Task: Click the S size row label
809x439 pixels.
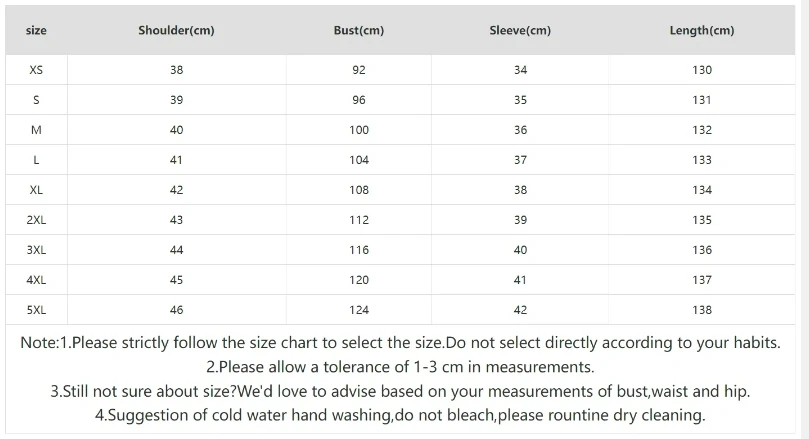Action: pyautogui.click(x=36, y=100)
